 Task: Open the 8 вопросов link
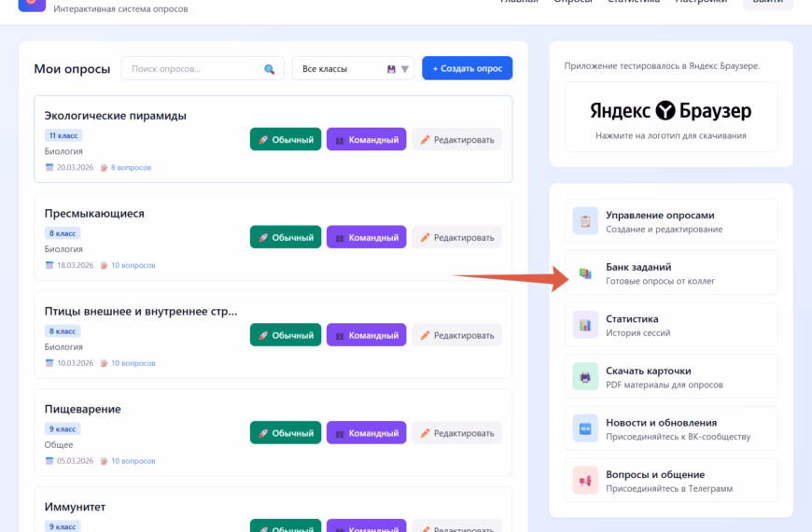pyautogui.click(x=131, y=167)
